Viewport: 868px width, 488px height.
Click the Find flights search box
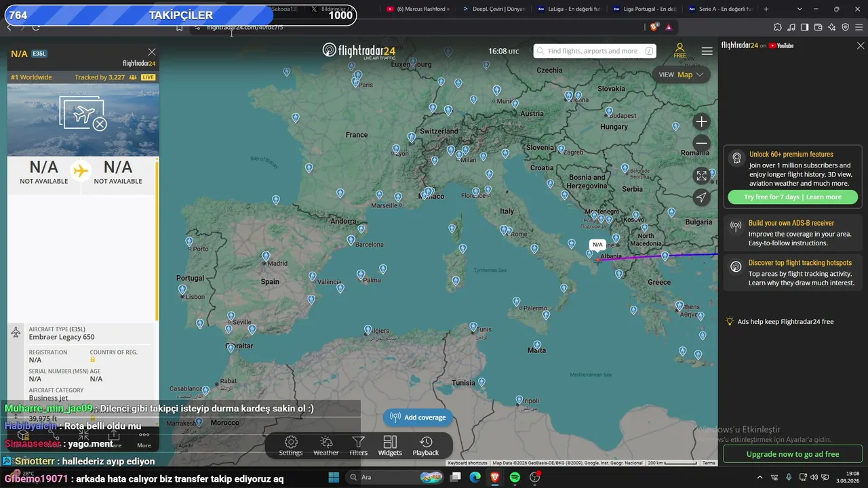pyautogui.click(x=595, y=51)
